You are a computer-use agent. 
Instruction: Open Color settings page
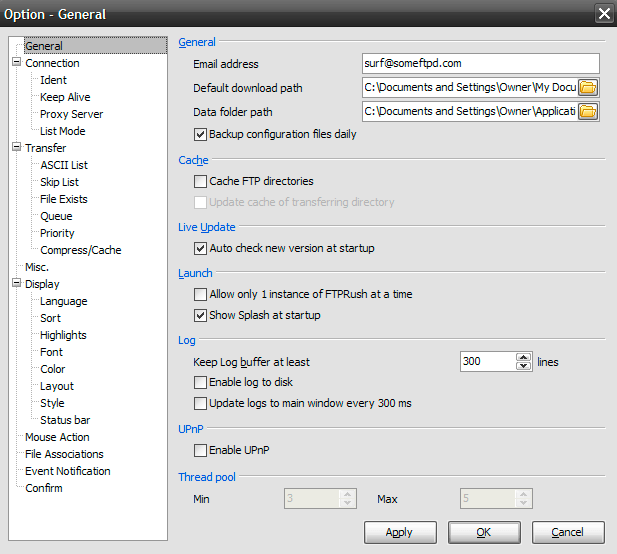pos(53,369)
